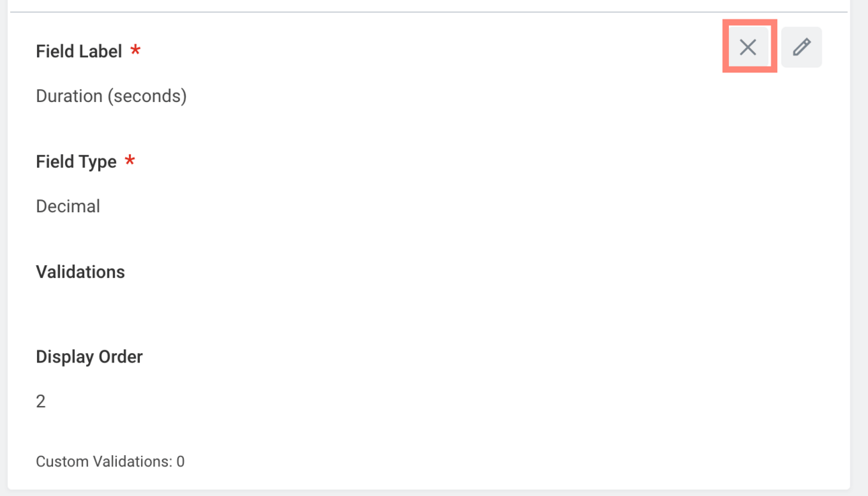Click the pencil edit icon
868x496 pixels.
[x=801, y=47]
